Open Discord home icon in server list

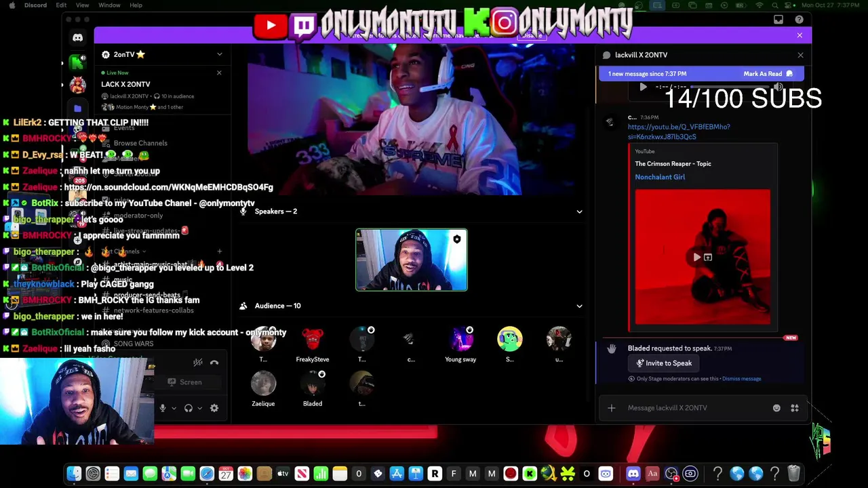coord(78,38)
